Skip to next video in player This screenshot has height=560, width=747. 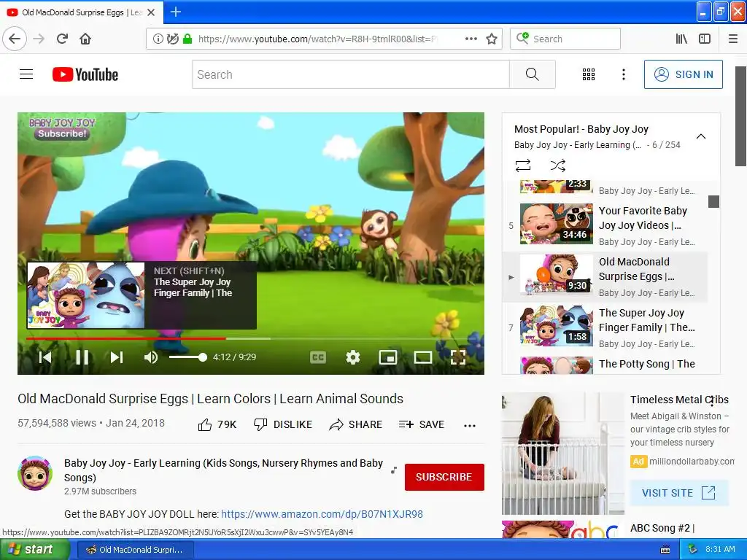(x=117, y=357)
